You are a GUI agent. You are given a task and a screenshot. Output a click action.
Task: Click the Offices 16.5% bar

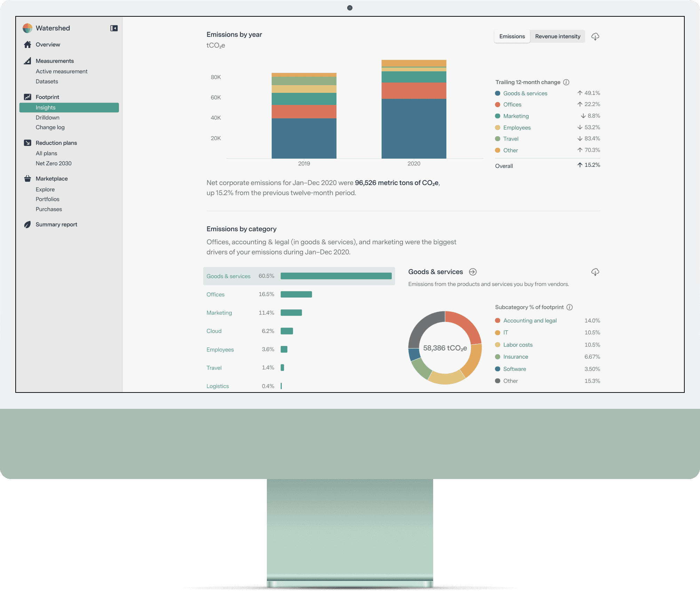point(296,294)
